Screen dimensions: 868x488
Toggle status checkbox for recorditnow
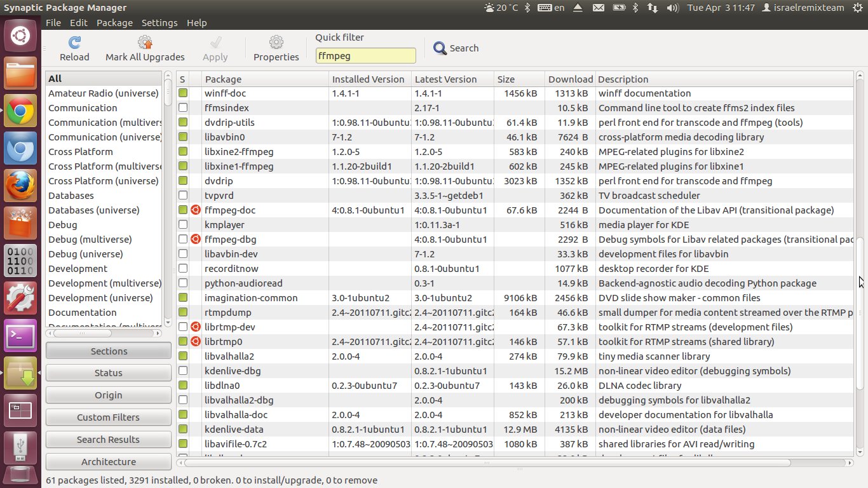click(183, 268)
